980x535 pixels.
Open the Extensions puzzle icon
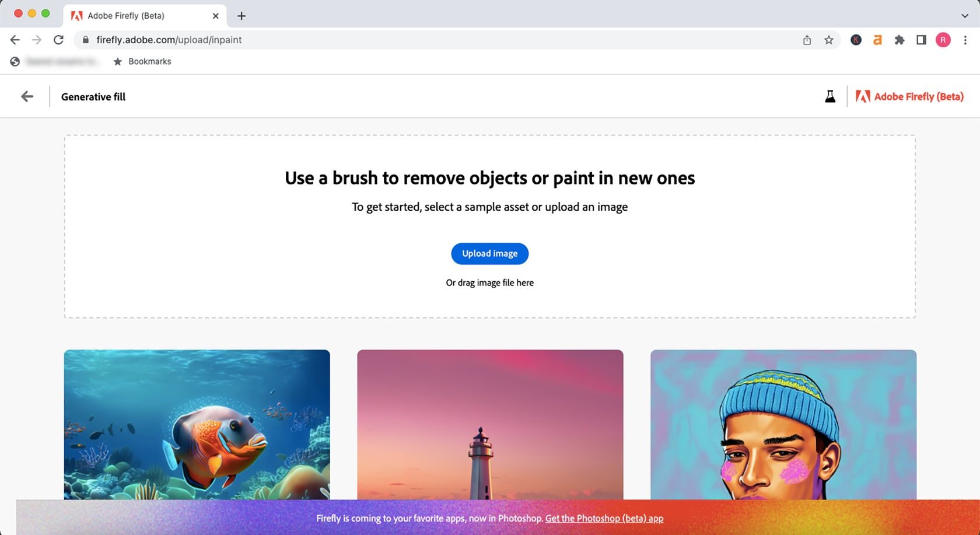pyautogui.click(x=900, y=40)
